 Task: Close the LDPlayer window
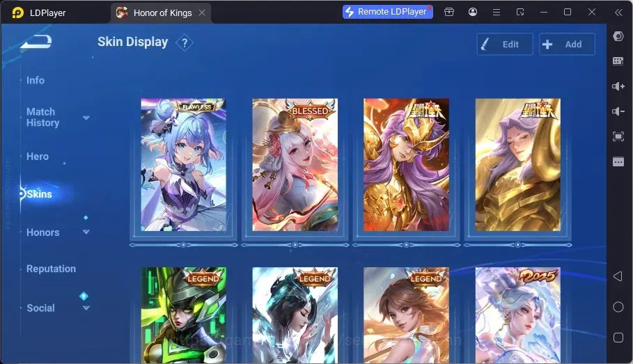[x=592, y=12]
